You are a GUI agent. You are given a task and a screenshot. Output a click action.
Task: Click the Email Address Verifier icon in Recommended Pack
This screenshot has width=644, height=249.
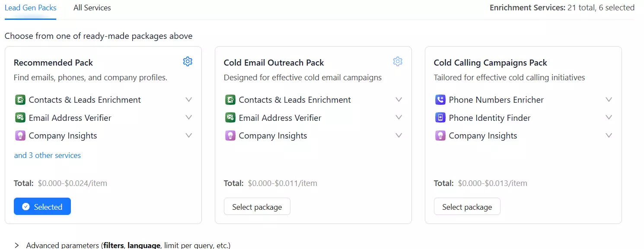coord(20,117)
